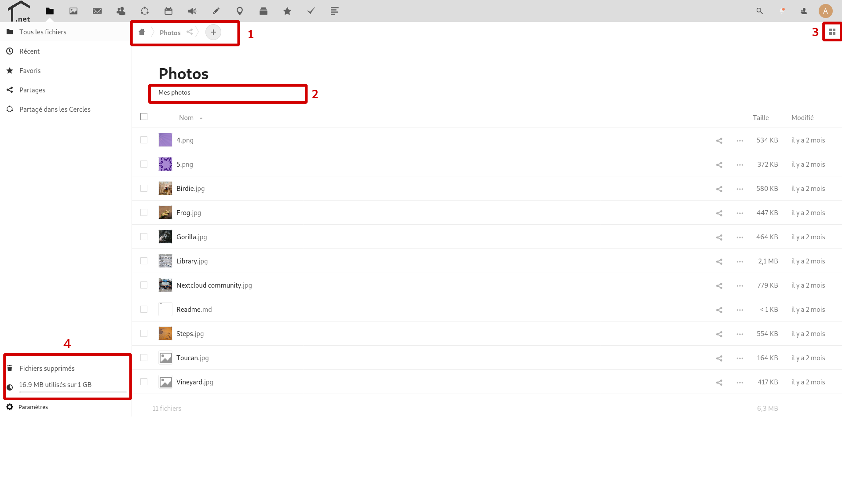The image size is (842, 504).
Task: Click share icon for Gorilla.jpg
Action: (x=719, y=237)
